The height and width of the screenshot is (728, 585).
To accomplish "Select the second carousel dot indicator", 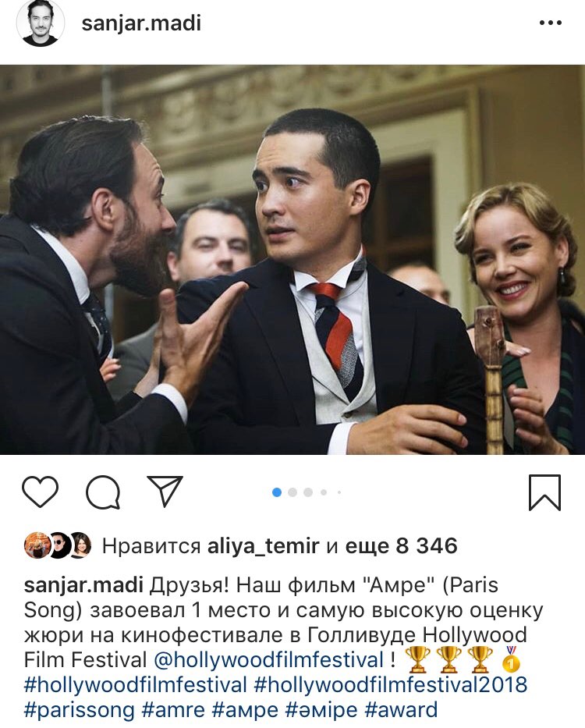I will pyautogui.click(x=292, y=492).
